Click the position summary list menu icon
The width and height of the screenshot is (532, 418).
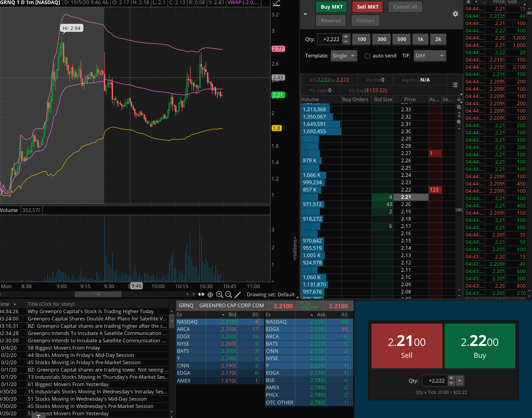pyautogui.click(x=455, y=85)
